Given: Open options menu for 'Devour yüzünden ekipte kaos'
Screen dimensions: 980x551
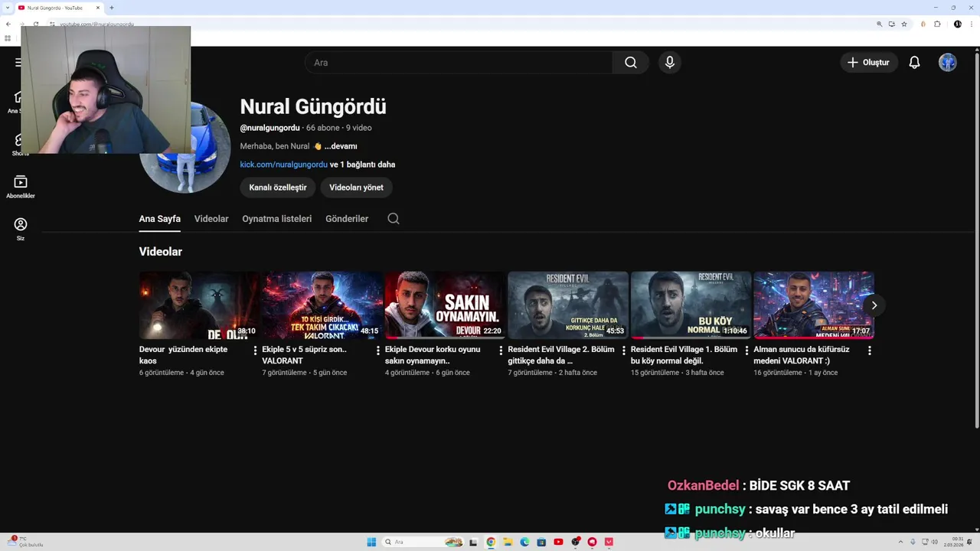Looking at the screenshot, I should (x=256, y=350).
